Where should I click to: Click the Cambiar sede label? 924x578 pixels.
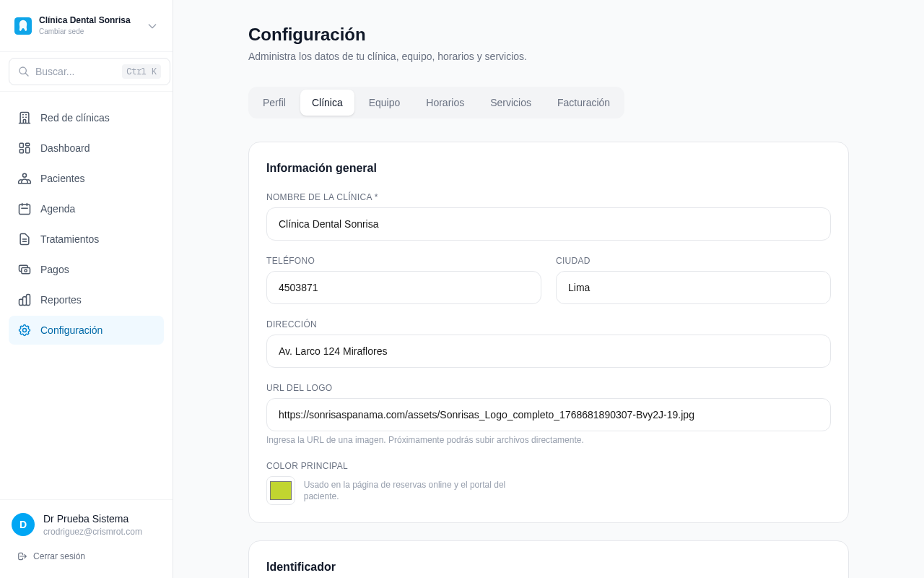(x=61, y=32)
